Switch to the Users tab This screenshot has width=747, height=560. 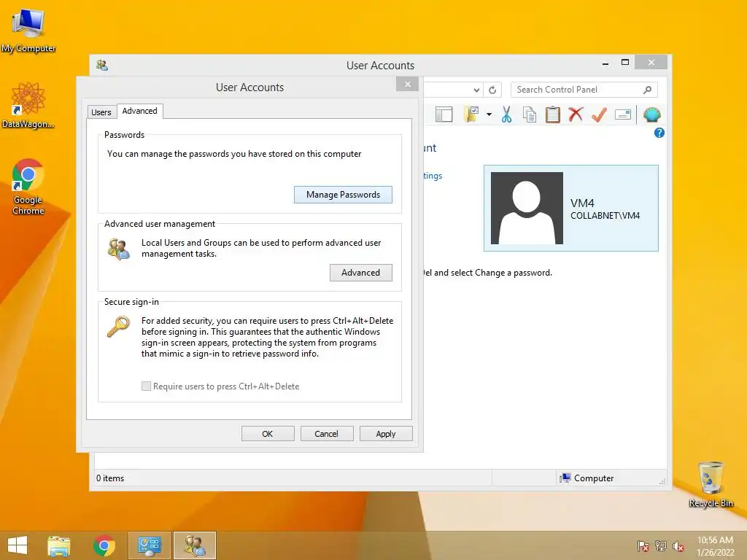click(x=101, y=112)
